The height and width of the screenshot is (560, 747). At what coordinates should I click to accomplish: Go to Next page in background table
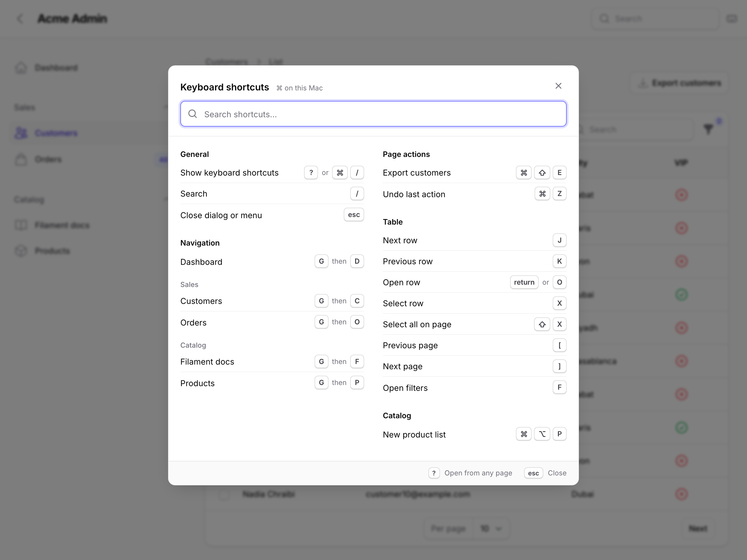pos(698,528)
